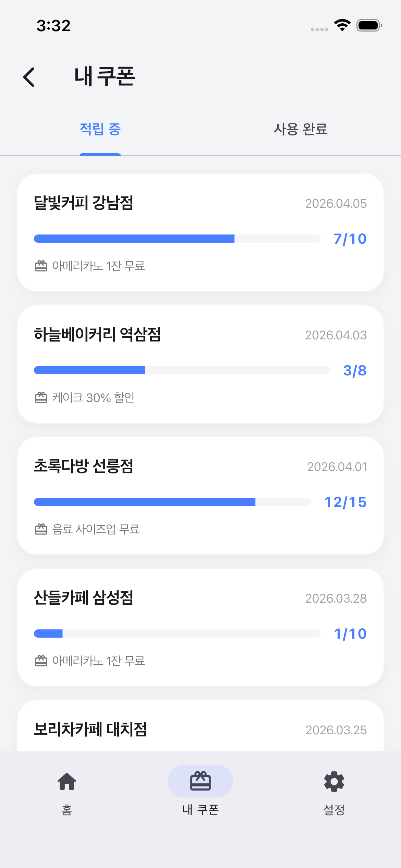Select the 산들카페 삼성점 coupon title

83,598
